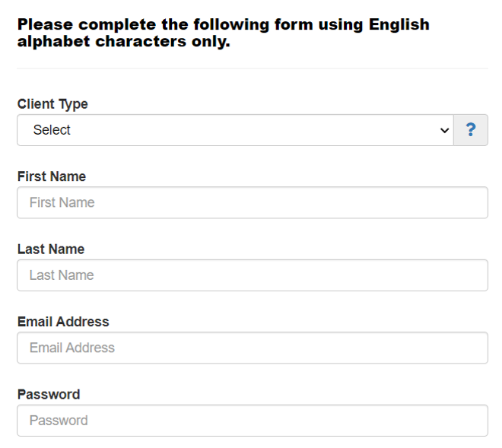Click the Client Type label
The height and width of the screenshot is (448, 502).
click(x=52, y=104)
